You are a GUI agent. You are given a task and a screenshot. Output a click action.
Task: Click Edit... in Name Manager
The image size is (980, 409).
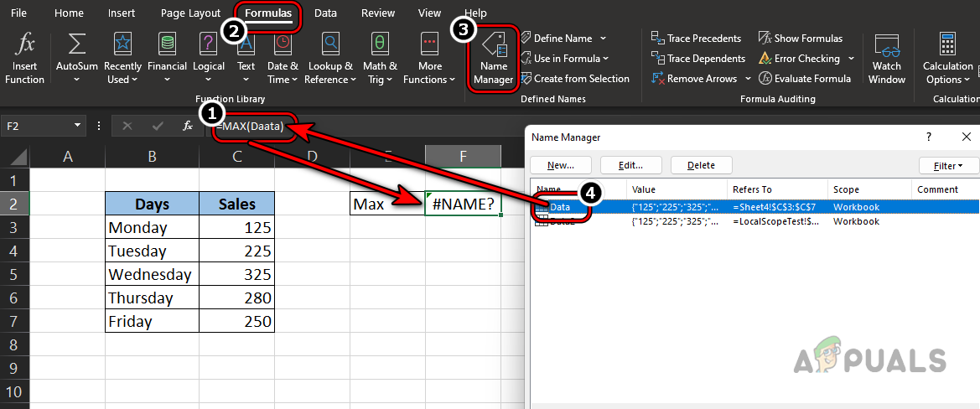(630, 165)
